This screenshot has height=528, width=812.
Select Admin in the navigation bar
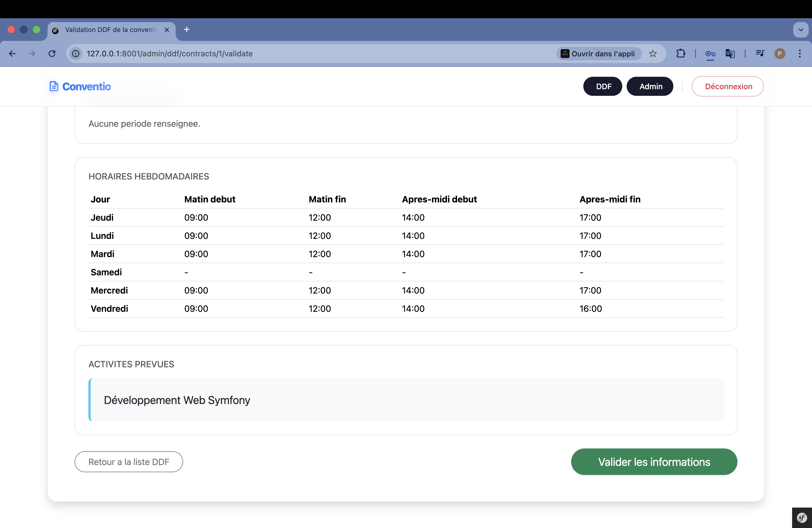[x=650, y=86]
